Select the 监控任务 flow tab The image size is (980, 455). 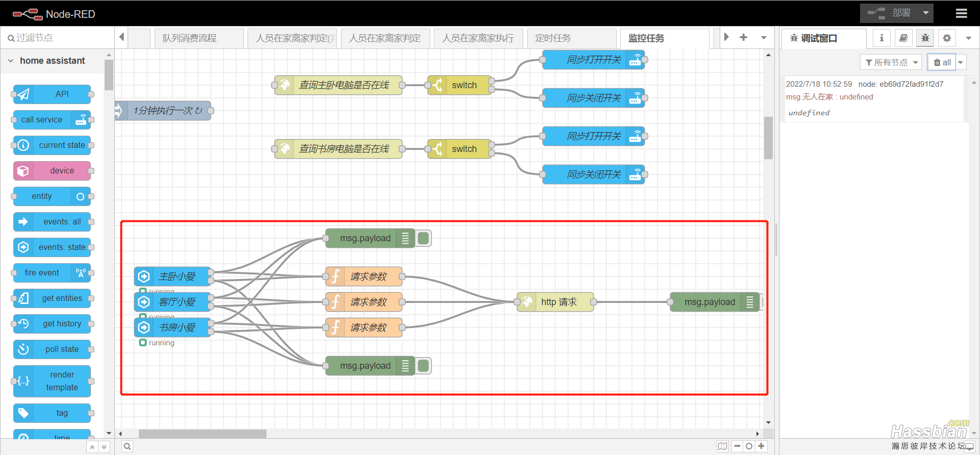point(665,38)
